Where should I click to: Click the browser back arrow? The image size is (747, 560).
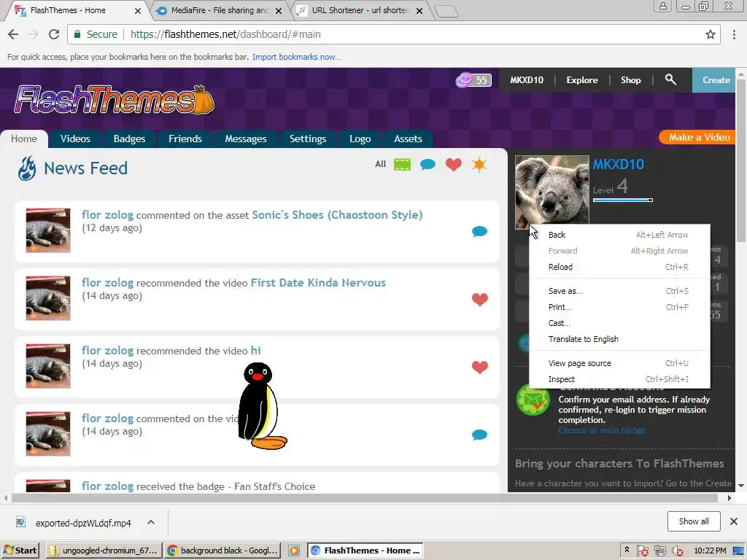point(13,34)
